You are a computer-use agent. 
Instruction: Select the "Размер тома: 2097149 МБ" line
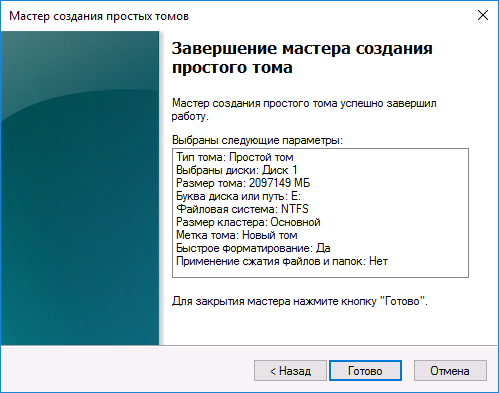[x=243, y=183]
